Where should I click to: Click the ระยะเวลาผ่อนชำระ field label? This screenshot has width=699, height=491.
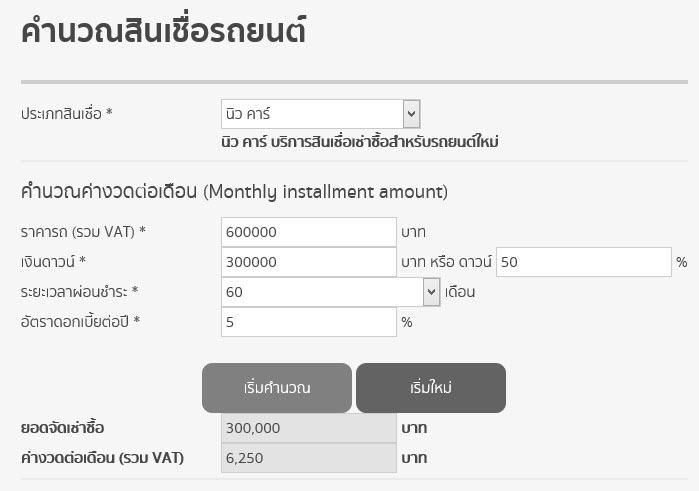(x=79, y=292)
